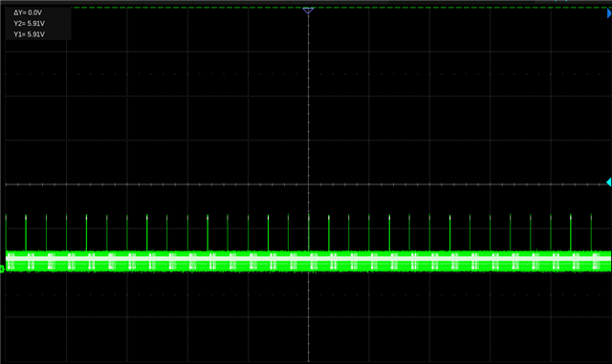This screenshot has height=364, width=612.
Task: Click the blue Y cursor arrow marker
Action: click(x=609, y=13)
